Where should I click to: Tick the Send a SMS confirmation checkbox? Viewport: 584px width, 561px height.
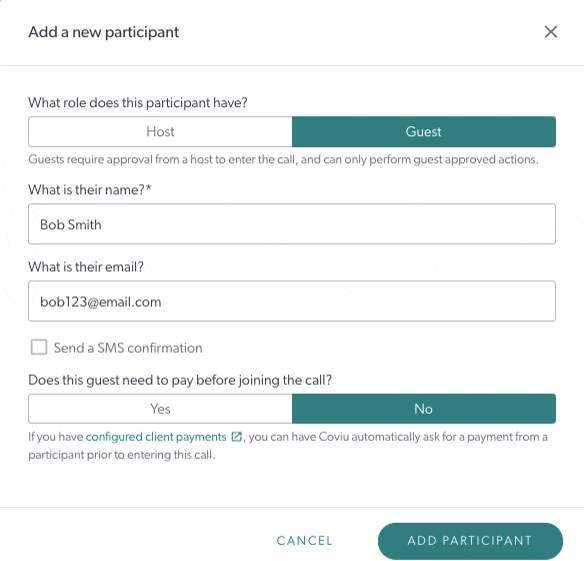click(39, 347)
